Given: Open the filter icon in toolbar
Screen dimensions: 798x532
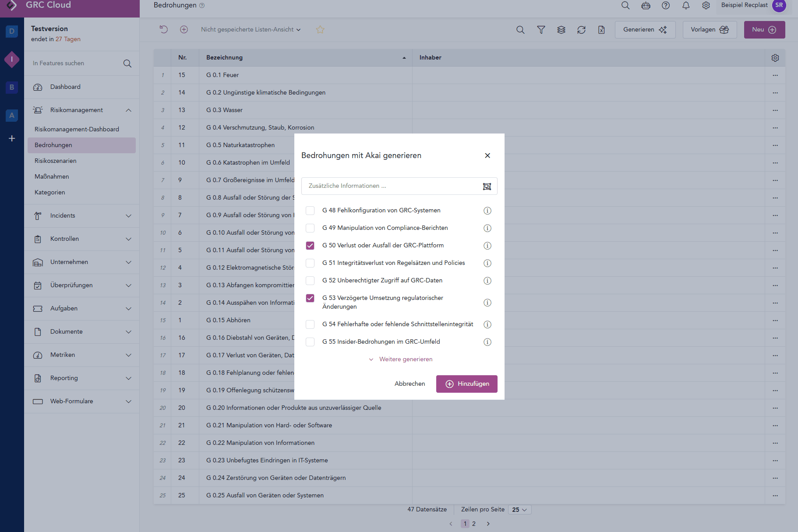Looking at the screenshot, I should pyautogui.click(x=541, y=30).
